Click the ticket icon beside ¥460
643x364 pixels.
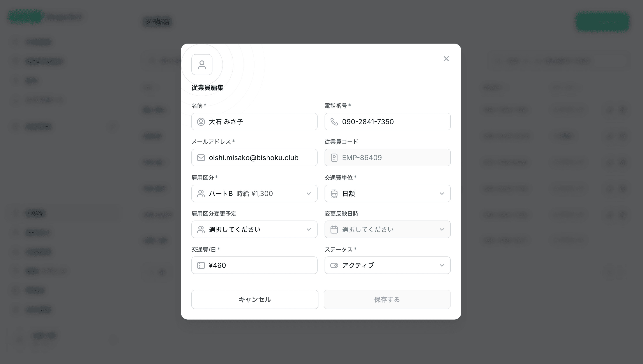201,265
